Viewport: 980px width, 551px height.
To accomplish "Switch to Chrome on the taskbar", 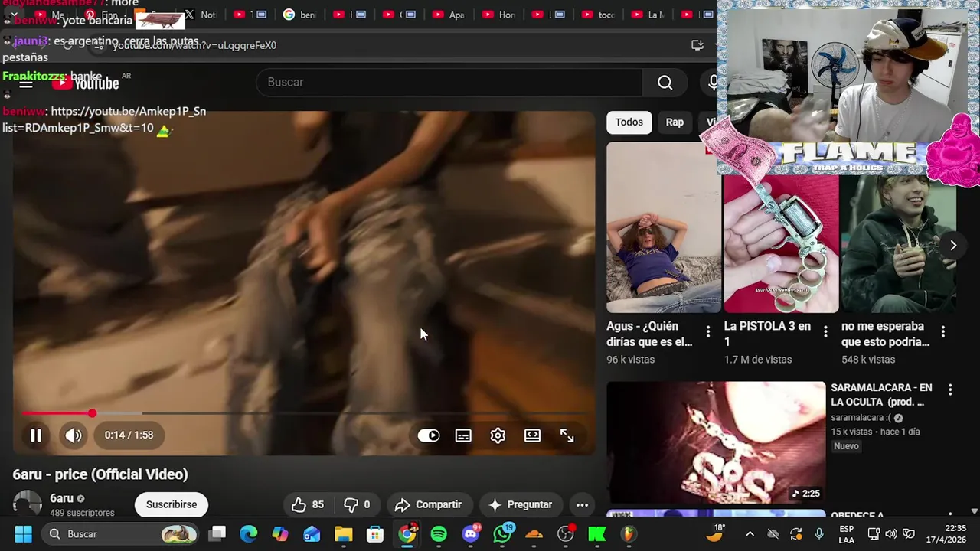I will (407, 534).
